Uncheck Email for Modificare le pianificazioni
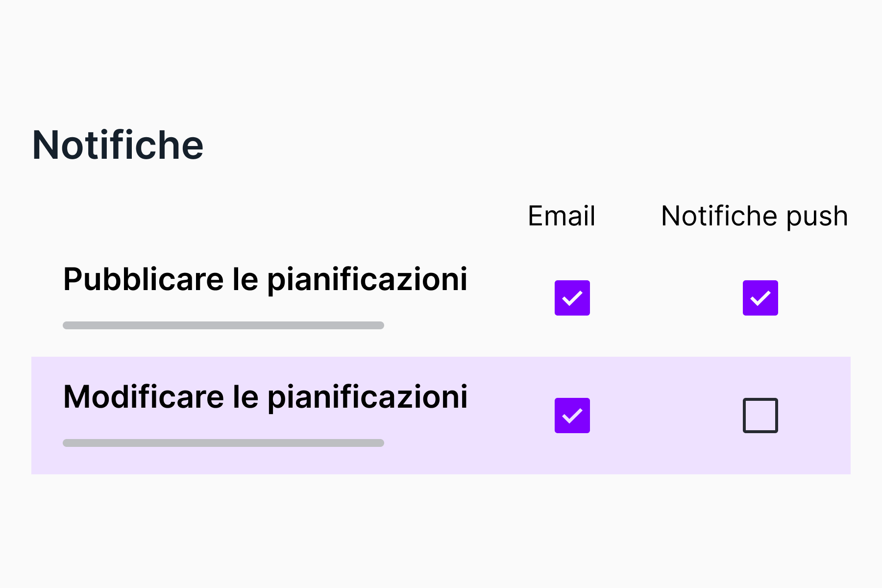Viewport: 882px width, 588px height. pos(572,416)
